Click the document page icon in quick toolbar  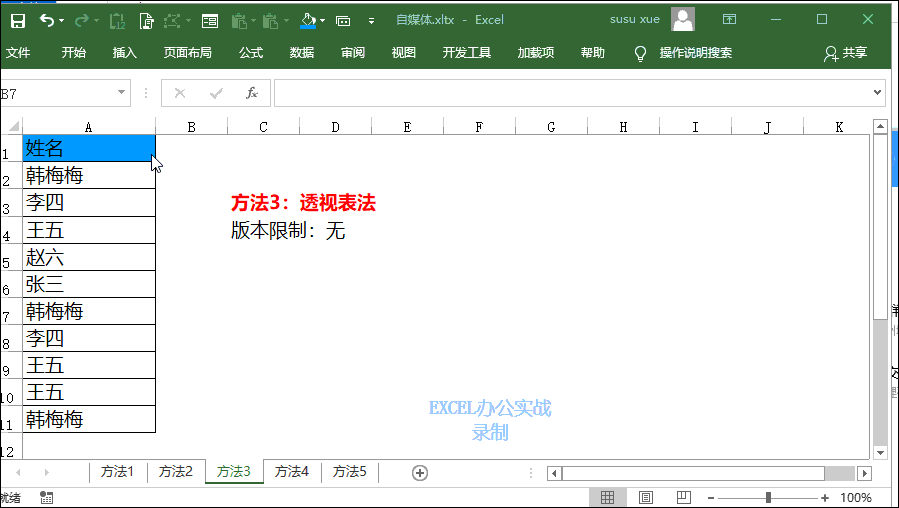(x=147, y=21)
